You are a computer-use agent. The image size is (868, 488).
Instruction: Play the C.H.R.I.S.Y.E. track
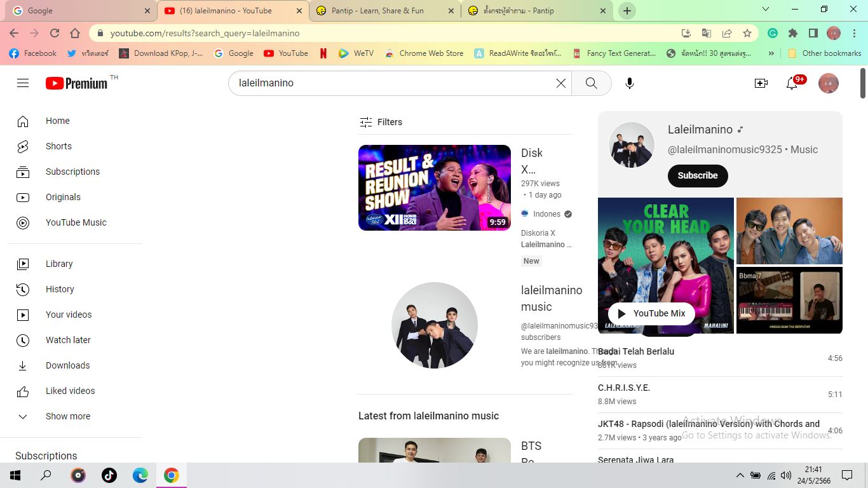[x=720, y=394]
